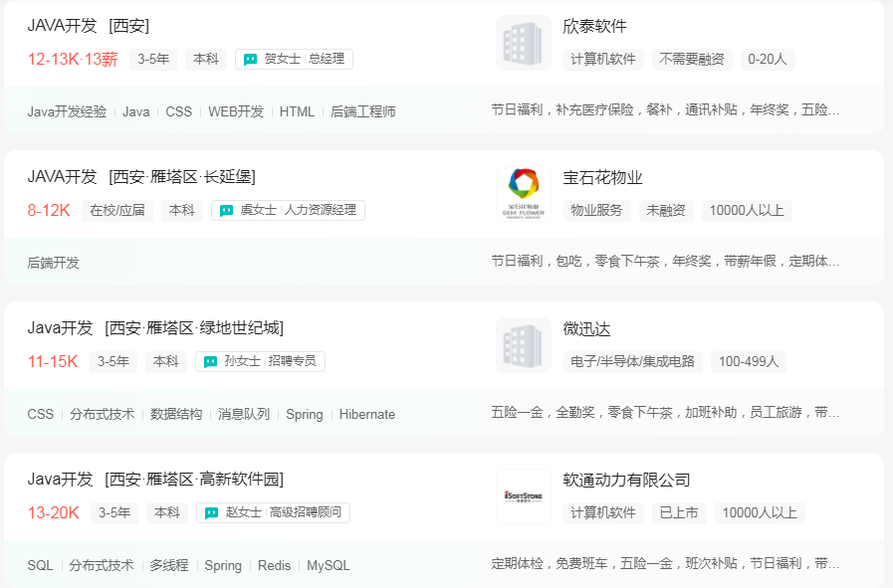Click the 13-20K salary
The image size is (893, 588).
coord(54,512)
